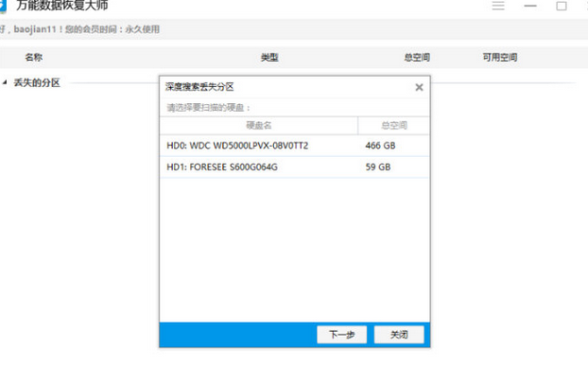Collapse the 丢失的分区 tree group arrow

[5, 82]
